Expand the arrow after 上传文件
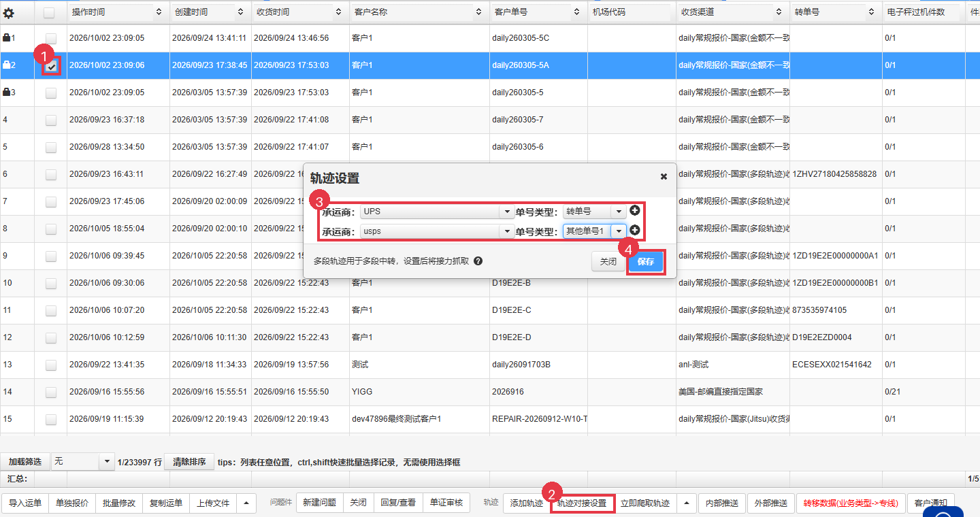 (246, 503)
